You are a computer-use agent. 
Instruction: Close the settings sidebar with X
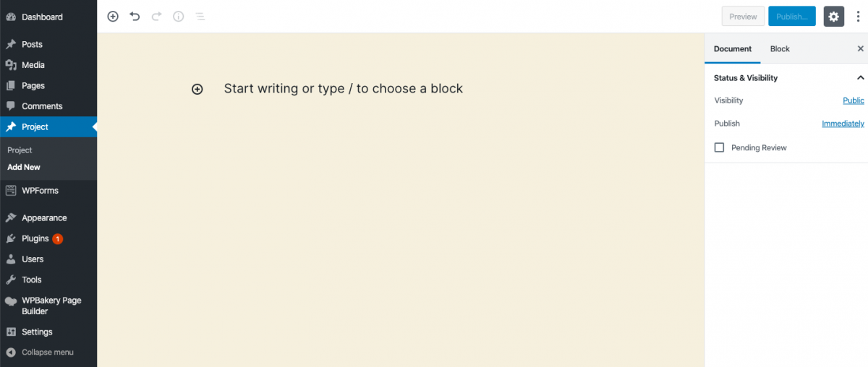[x=860, y=49]
